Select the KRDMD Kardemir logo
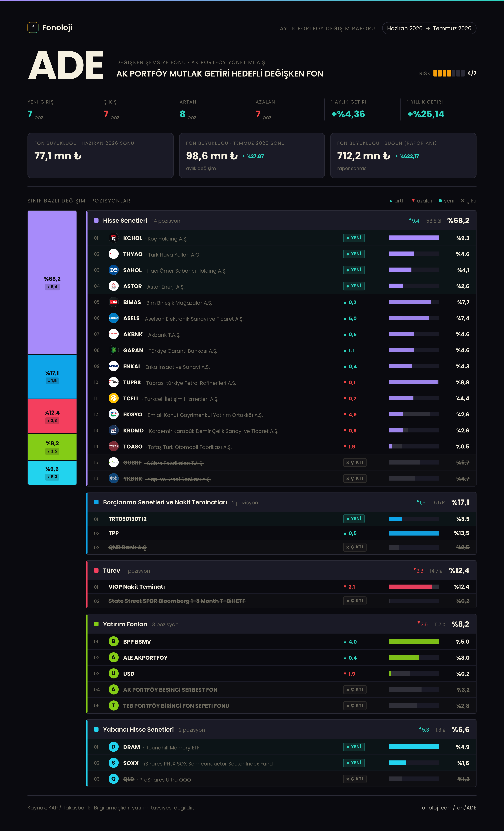504x831 pixels. (114, 430)
